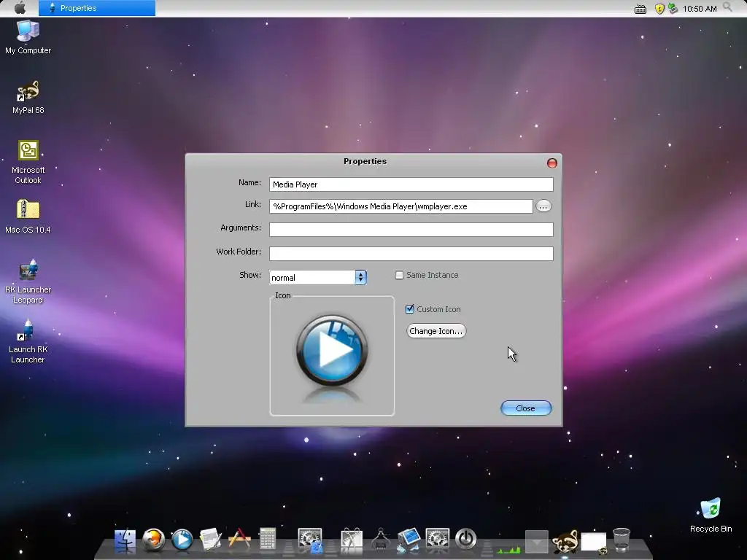The image size is (747, 560).
Task: Click the magnifier search icon in menu bar
Action: pos(727,7)
